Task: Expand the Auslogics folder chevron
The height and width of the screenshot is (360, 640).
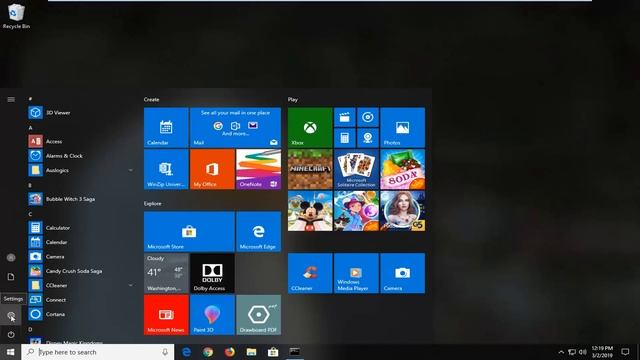Action: coord(130,170)
